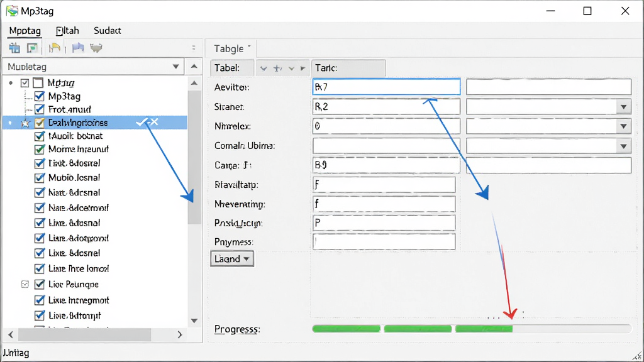Collapse the top root tree node
Screen dimensions: 644x362
[11, 83]
